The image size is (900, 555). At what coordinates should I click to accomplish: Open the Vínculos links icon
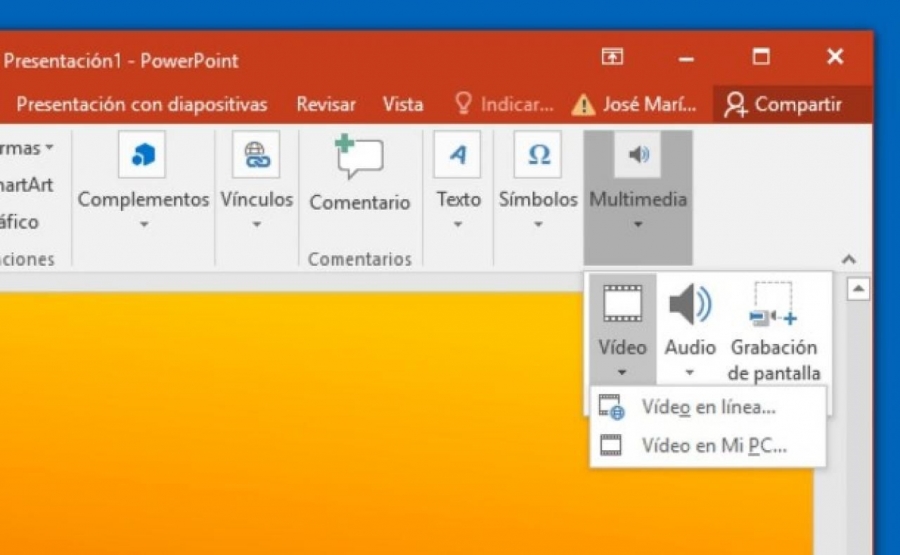pos(256,154)
